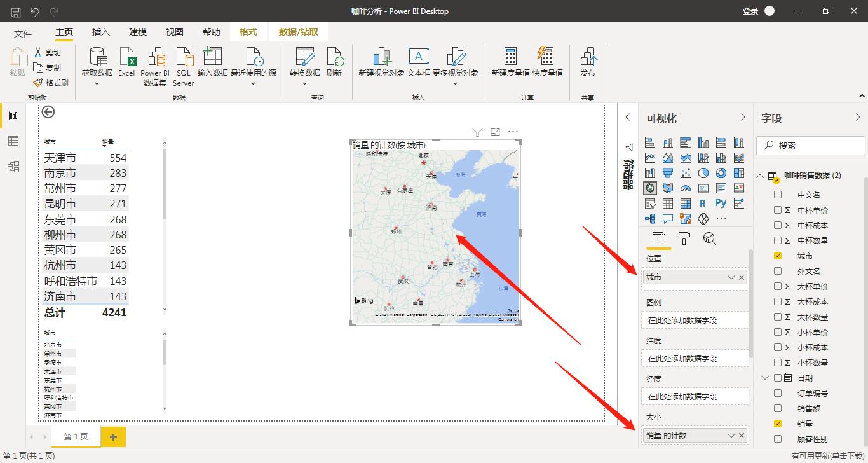The height and width of the screenshot is (463, 868).
Task: Check the 顾客性别 field checkbox
Action: click(x=778, y=439)
